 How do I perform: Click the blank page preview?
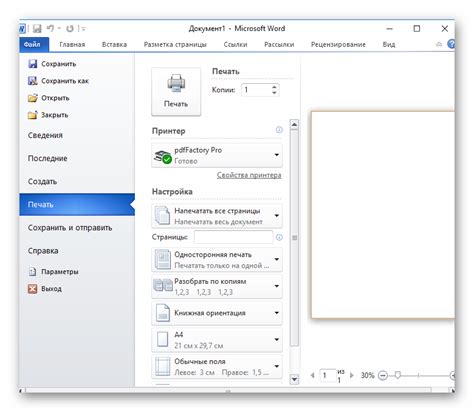383,215
